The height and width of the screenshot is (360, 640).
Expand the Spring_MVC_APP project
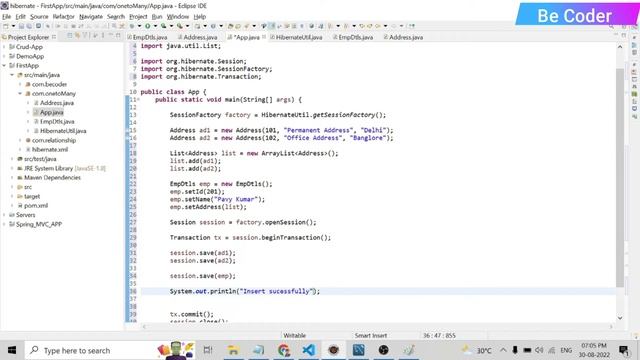pos(4,224)
